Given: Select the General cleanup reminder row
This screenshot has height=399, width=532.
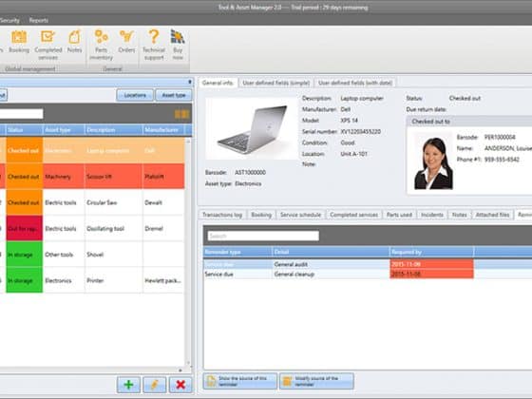Looking at the screenshot, I should pyautogui.click(x=368, y=274).
